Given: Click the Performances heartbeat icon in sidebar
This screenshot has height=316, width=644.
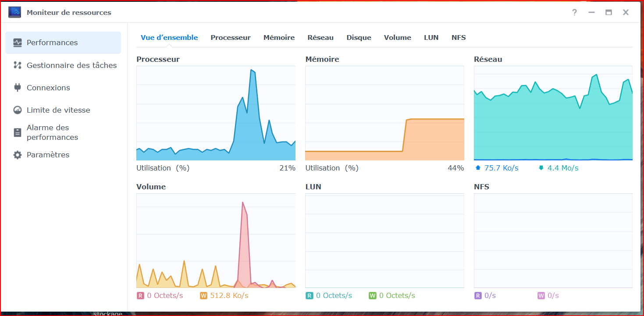Looking at the screenshot, I should pyautogui.click(x=18, y=43).
